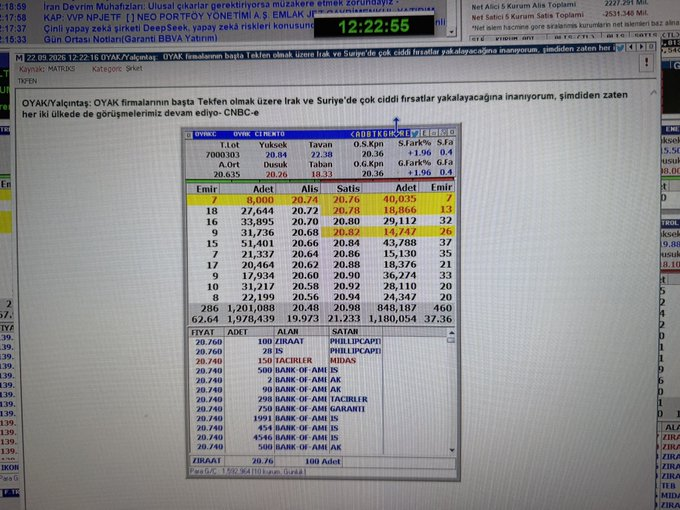Click the M logo icon in news title bar

click(19, 58)
